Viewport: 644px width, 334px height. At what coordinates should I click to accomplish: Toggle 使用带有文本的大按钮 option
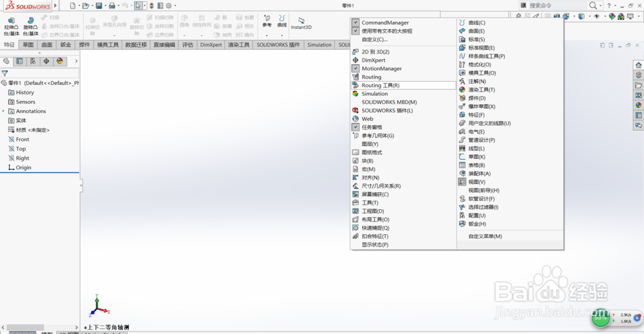[x=355, y=31]
